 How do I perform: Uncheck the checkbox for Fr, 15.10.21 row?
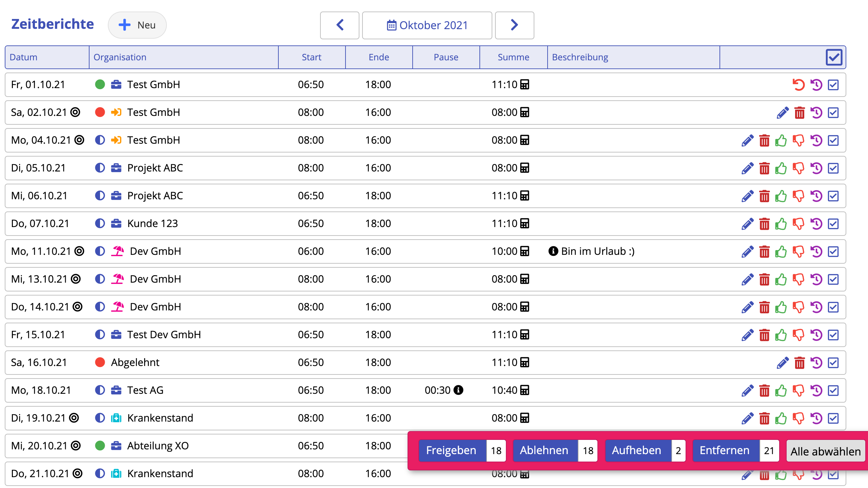(x=833, y=335)
